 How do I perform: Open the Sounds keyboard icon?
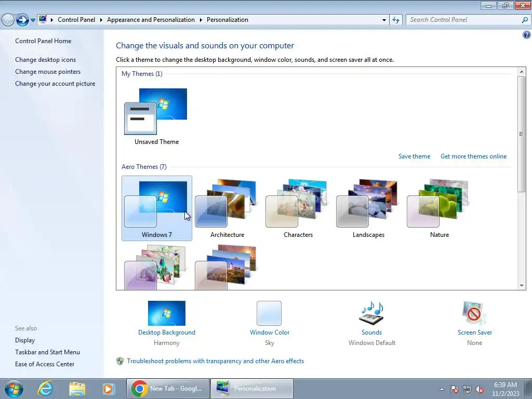coord(371,313)
